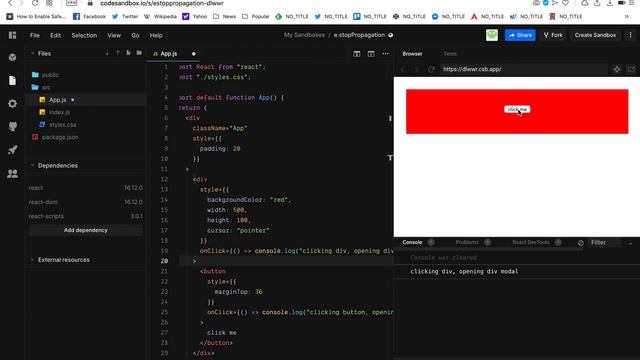
Task: Click the react dependency row
Action: pos(86,188)
